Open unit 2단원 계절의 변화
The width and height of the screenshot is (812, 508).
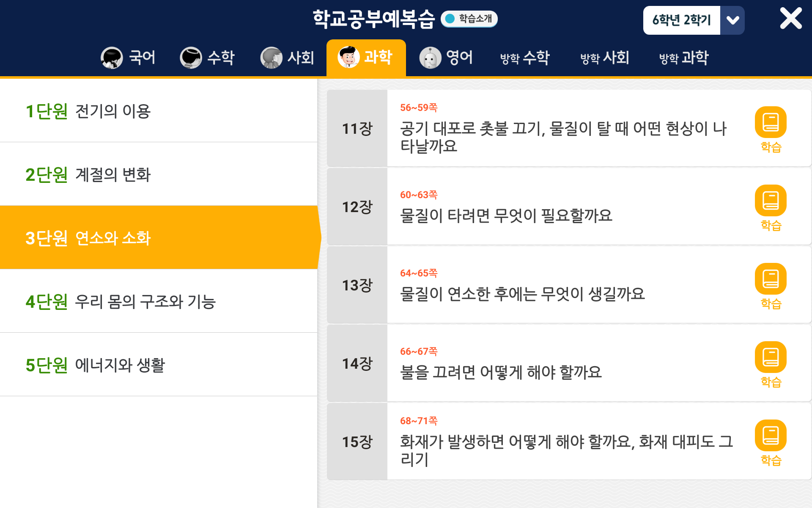[159, 174]
